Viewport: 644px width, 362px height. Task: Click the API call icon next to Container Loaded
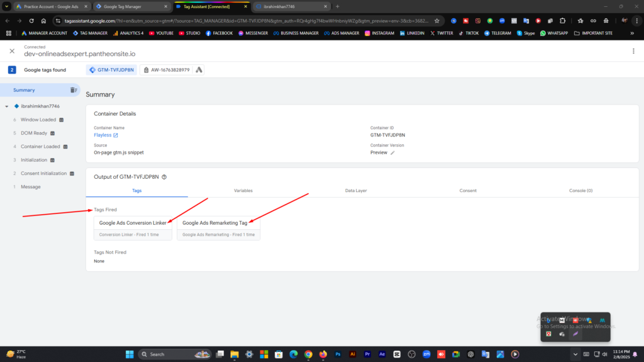pyautogui.click(x=65, y=147)
